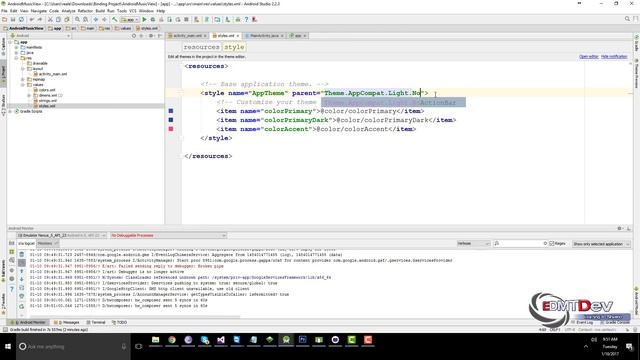Screen dimensions: 640x360
Task: Open the File menu
Action: coord(4,11)
